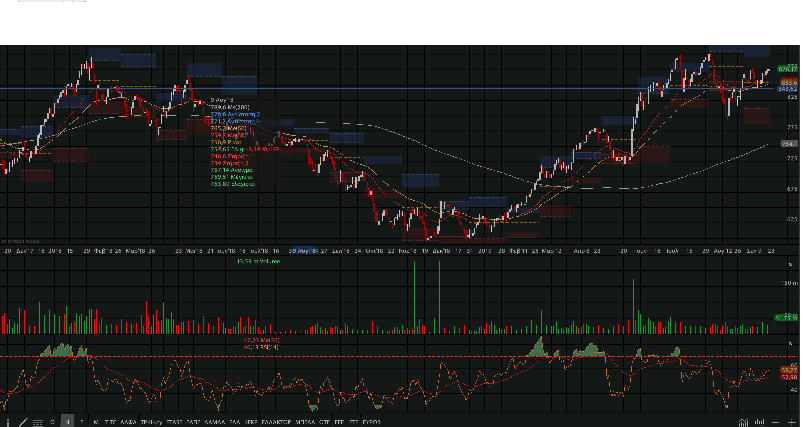Click the blue 843,62 line label
Image resolution: width=803 pixels, height=427 pixels.
click(788, 89)
